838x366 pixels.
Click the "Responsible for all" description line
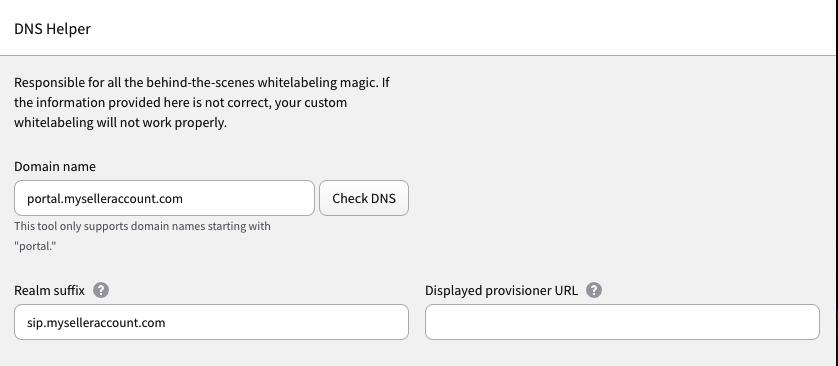[x=201, y=82]
